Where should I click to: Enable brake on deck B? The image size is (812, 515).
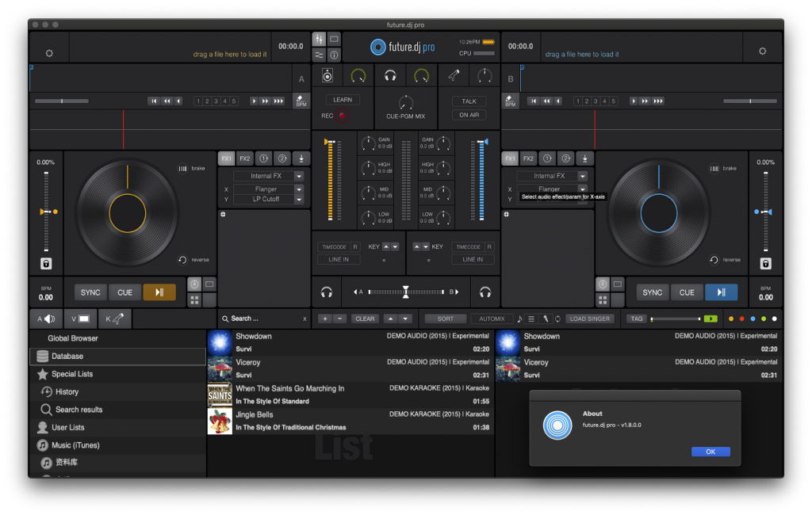coord(714,169)
